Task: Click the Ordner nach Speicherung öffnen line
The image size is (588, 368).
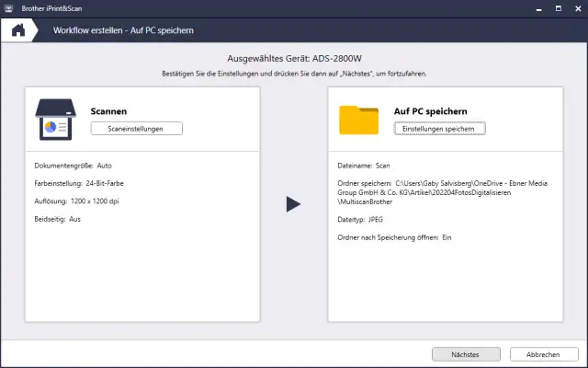Action: [395, 237]
